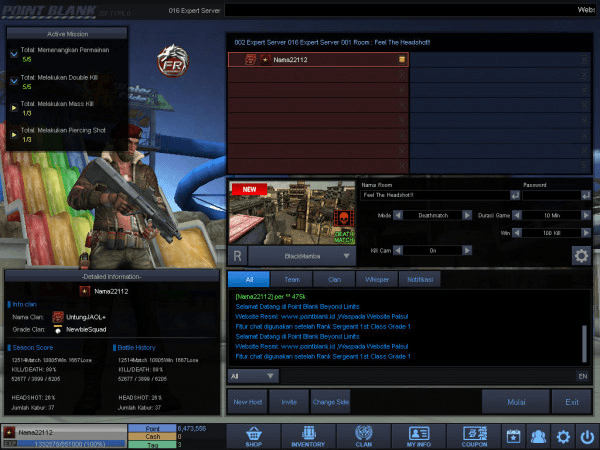Open the friends/community icon in bottom bar
The height and width of the screenshot is (450, 600).
pyautogui.click(x=538, y=436)
